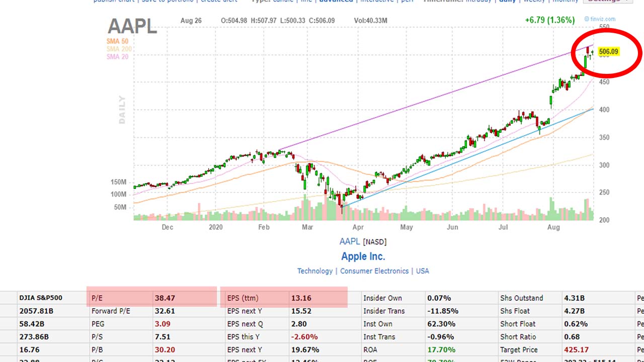
Task: Click the 62.30% institutional ownership value
Action: click(441, 324)
